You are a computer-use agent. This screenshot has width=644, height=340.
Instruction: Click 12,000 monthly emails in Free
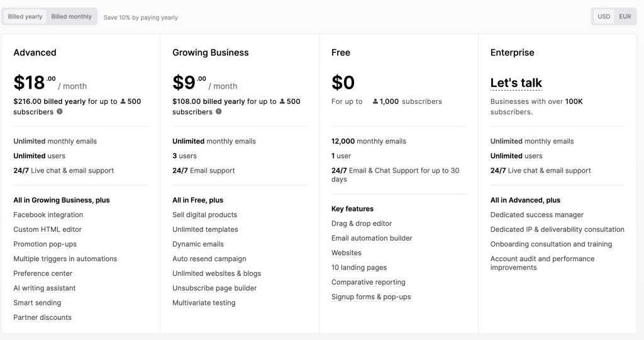point(369,141)
